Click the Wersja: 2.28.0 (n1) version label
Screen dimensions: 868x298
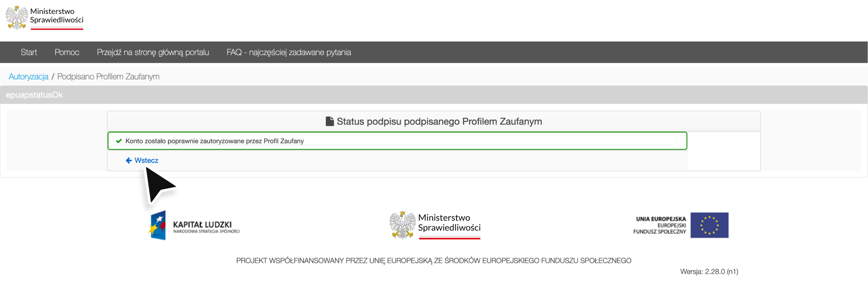pos(709,272)
